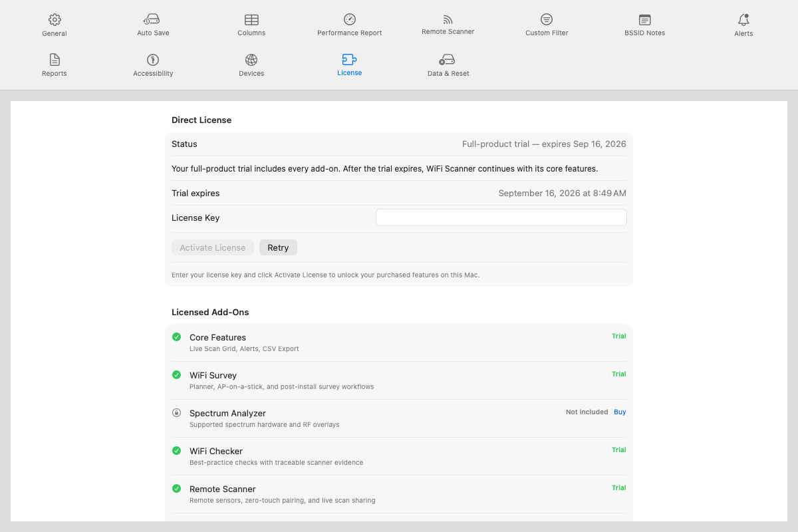Click inside the License Key field
Screen dimensions: 798x532
pos(501,217)
